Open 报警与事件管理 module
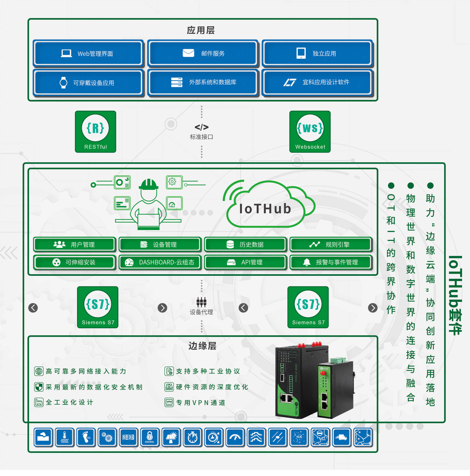This screenshot has width=470, height=476. pyautogui.click(x=331, y=262)
